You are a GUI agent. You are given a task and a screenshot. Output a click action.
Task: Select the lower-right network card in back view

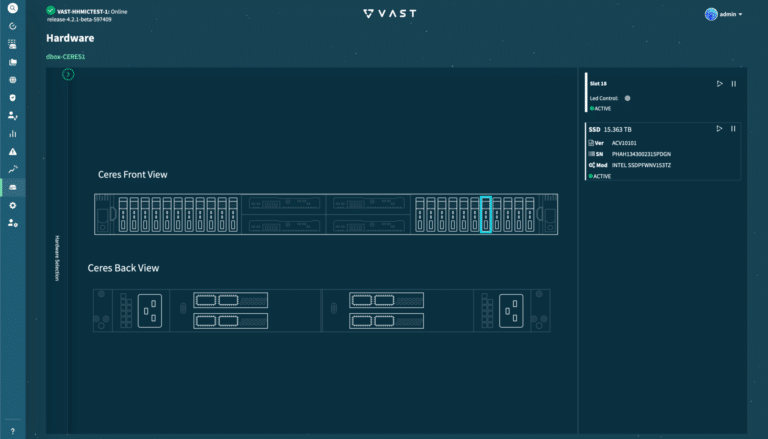[386, 321]
